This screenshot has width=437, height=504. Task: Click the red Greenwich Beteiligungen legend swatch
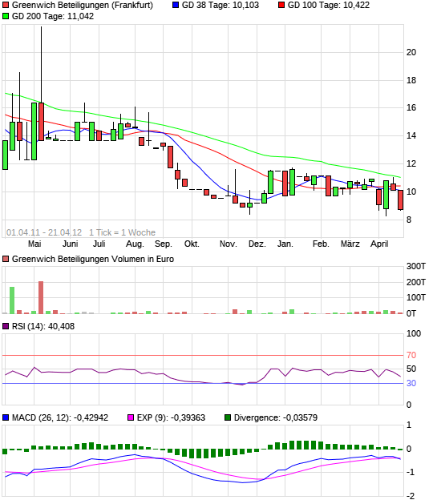(6, 5)
